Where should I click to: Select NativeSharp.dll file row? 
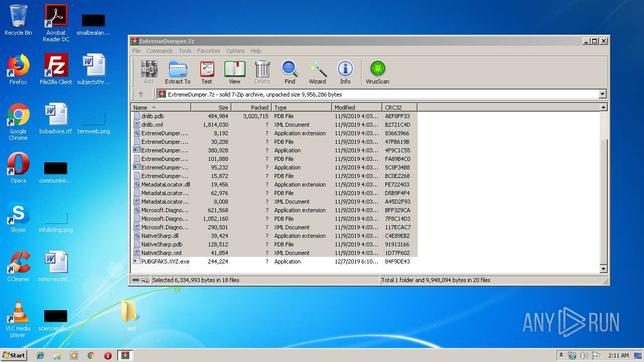click(x=274, y=236)
